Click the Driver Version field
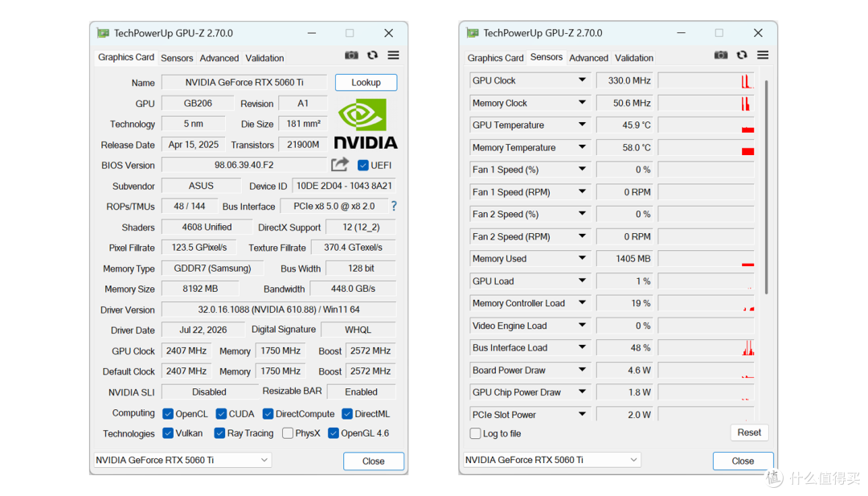This screenshot has height=496, width=868. (278, 309)
